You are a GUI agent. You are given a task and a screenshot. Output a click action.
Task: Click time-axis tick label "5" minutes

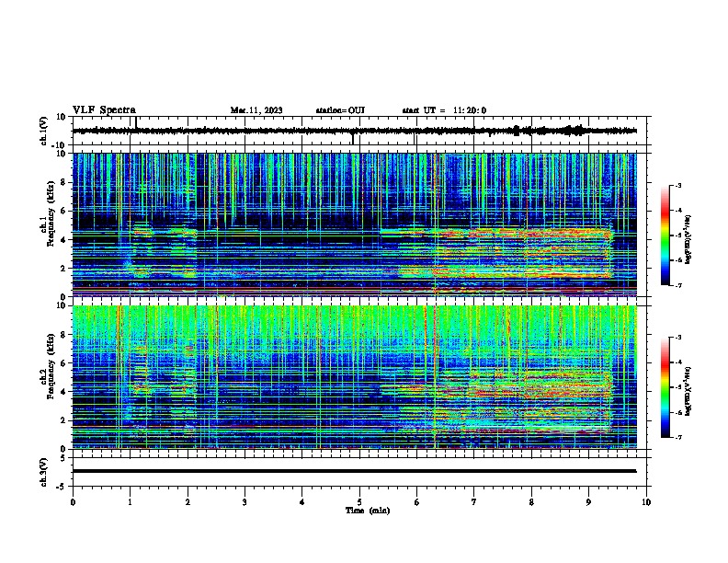(359, 502)
